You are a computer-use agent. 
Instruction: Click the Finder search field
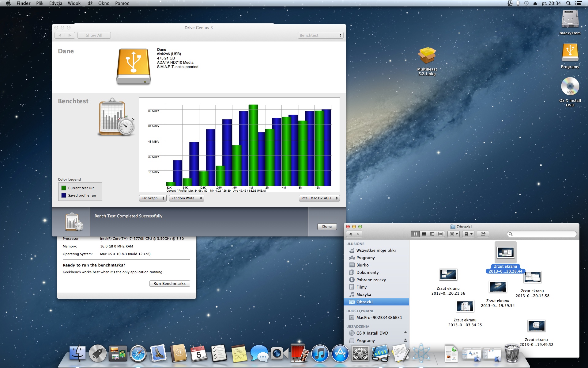[542, 234]
